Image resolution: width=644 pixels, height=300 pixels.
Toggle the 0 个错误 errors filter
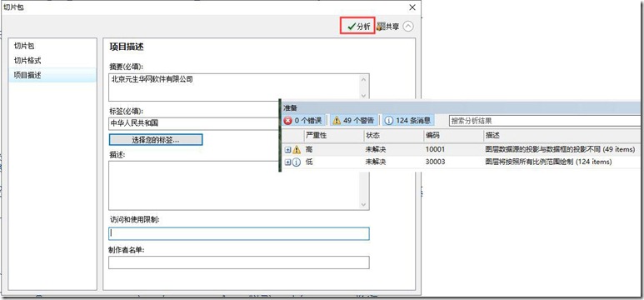point(304,120)
